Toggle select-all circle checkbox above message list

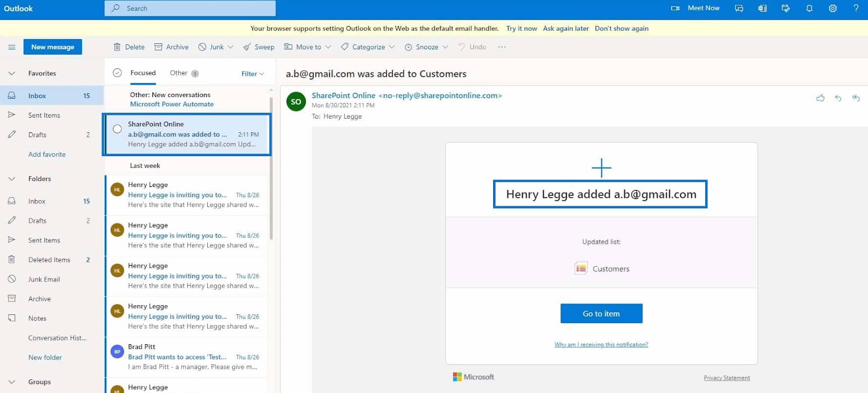117,73
